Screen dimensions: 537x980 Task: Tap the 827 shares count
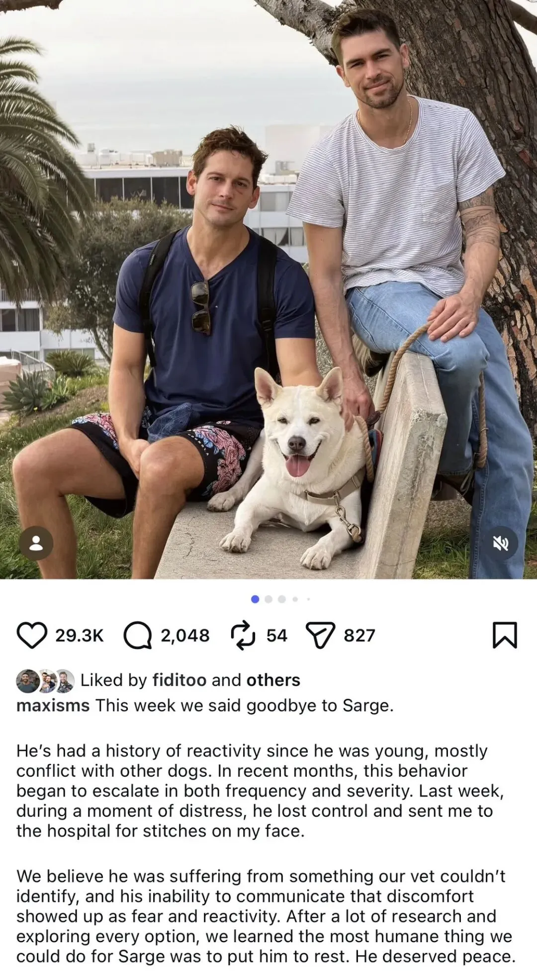pyautogui.click(x=359, y=635)
